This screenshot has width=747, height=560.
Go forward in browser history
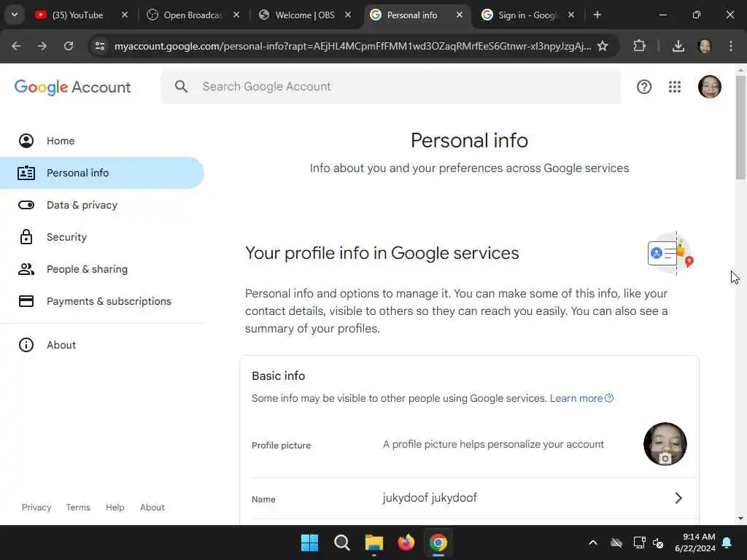42,46
